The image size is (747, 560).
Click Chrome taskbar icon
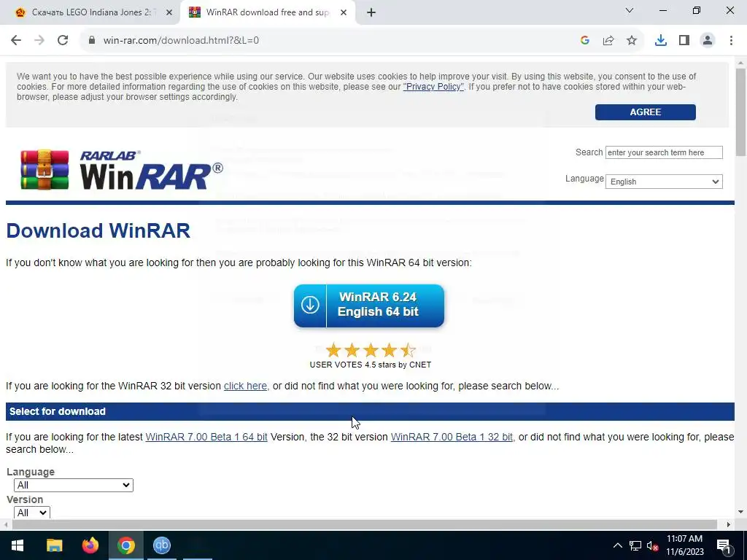[126, 545]
